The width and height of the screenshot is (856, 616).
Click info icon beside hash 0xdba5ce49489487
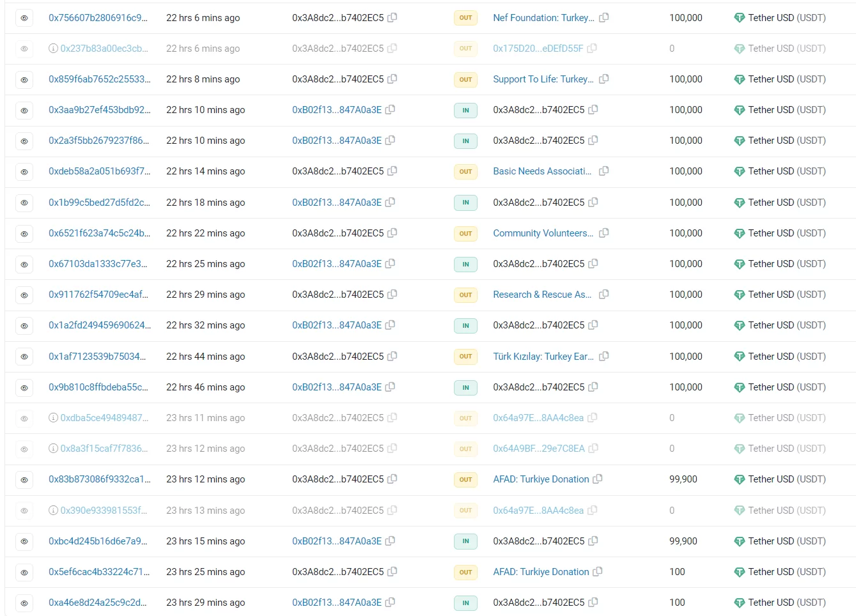point(54,418)
